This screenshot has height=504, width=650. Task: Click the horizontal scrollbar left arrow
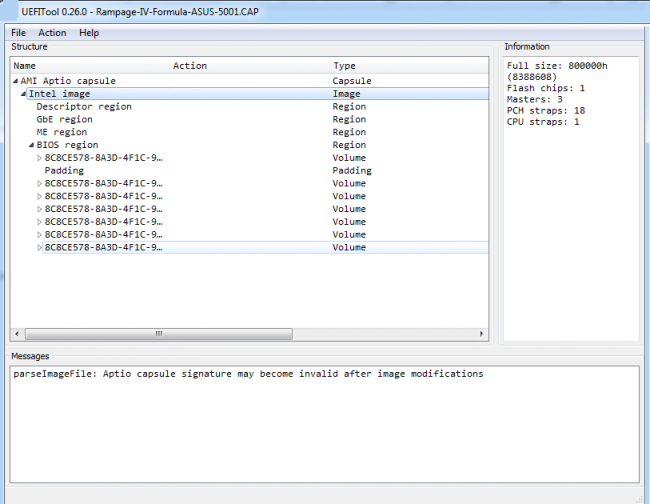pos(17,334)
